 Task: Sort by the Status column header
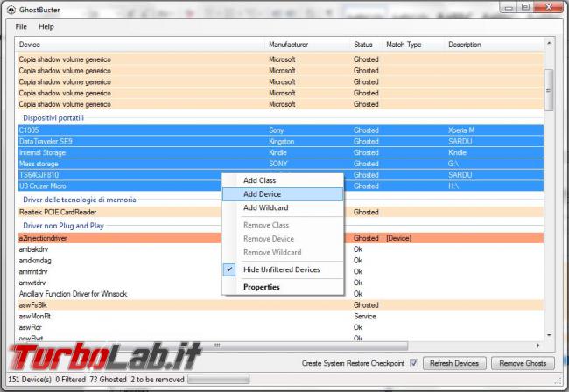click(366, 45)
